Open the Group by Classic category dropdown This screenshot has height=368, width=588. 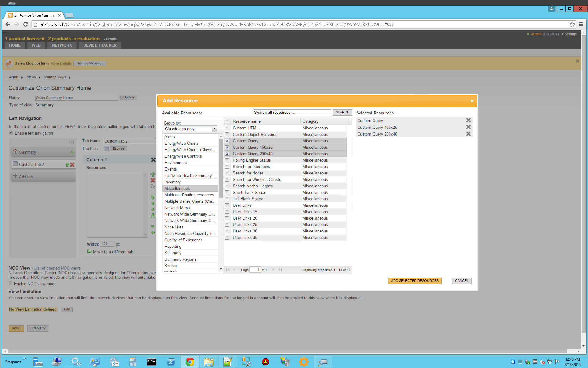[214, 129]
